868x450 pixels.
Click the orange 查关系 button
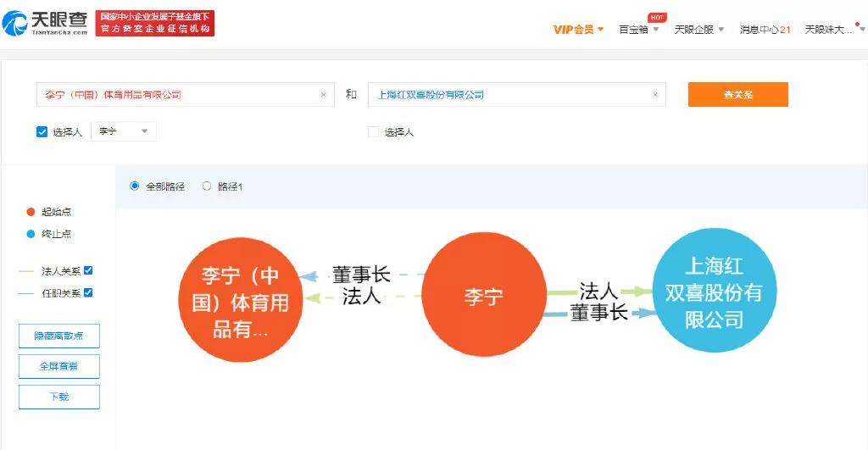[x=738, y=95]
